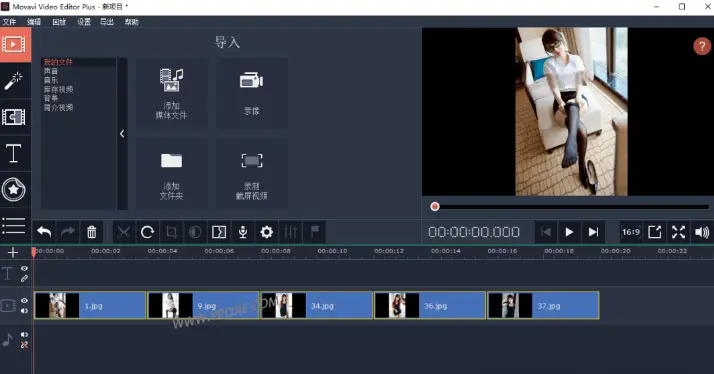Skip to next frame button
This screenshot has width=714, height=374.
click(x=593, y=232)
